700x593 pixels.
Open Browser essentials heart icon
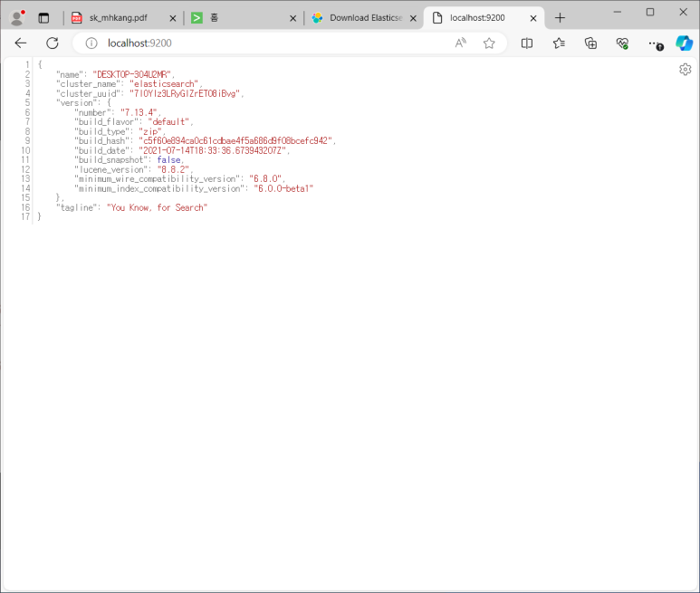coord(622,43)
